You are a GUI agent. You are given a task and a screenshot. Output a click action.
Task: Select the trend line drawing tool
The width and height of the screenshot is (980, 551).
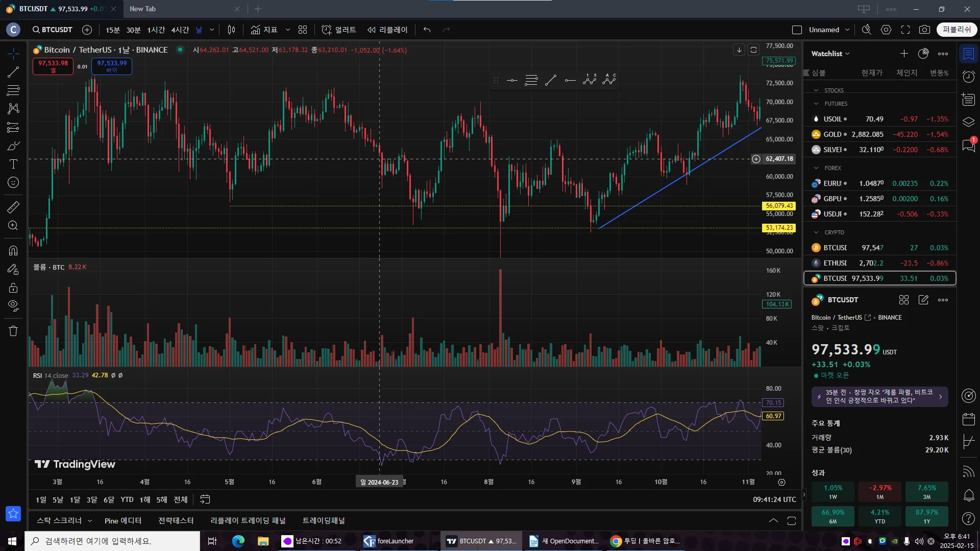tap(13, 72)
